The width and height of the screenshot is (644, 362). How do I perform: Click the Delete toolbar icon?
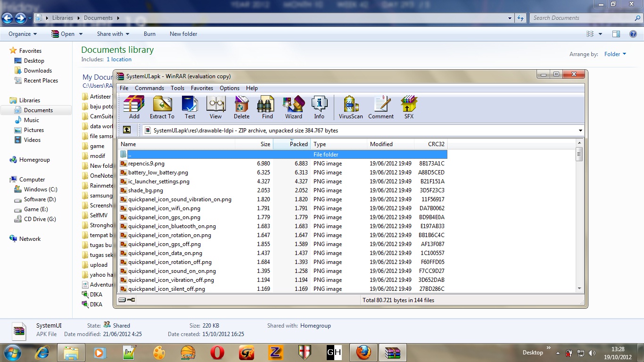tap(241, 107)
